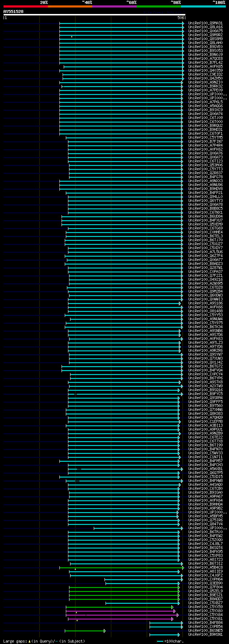Click the green alignment bar for UniRef100_Q5ZEL9
This screenshot has width=229, height=644.
click(125, 591)
